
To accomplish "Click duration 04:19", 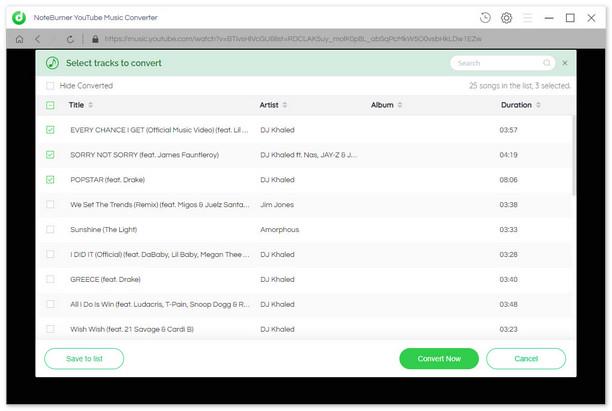I will [509, 155].
